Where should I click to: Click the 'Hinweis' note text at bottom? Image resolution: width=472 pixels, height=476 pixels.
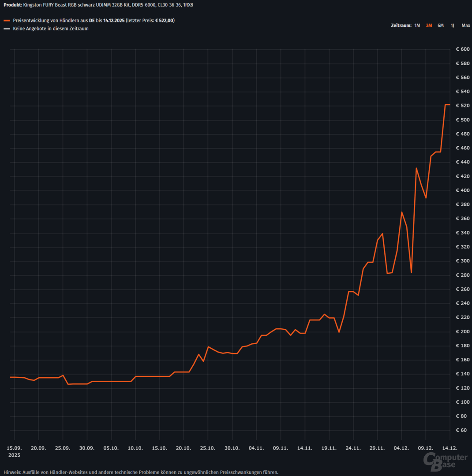coord(141,472)
